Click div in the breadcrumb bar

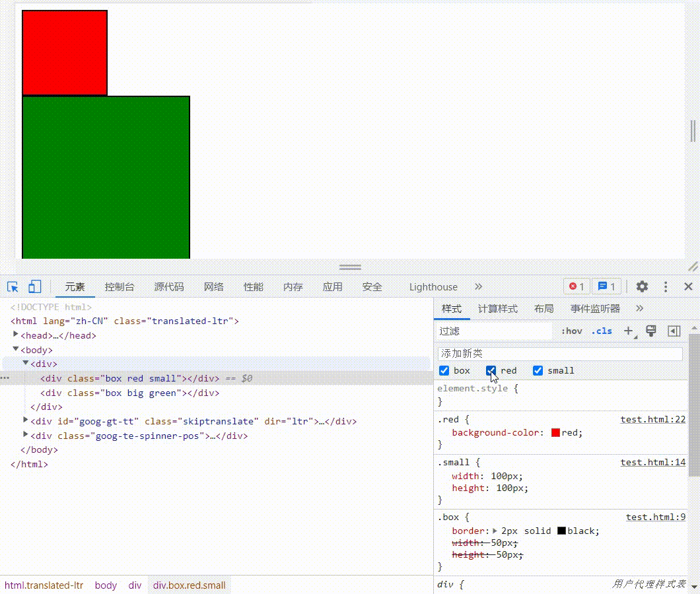(x=135, y=585)
